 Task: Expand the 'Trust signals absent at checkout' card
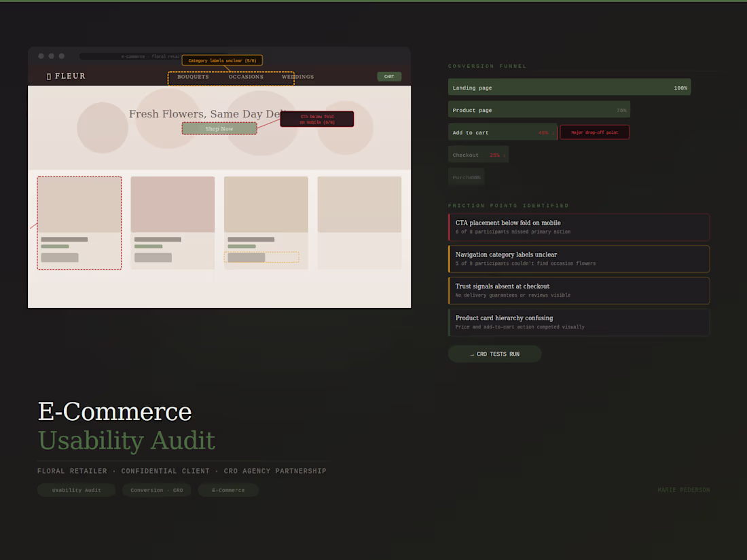pyautogui.click(x=579, y=291)
